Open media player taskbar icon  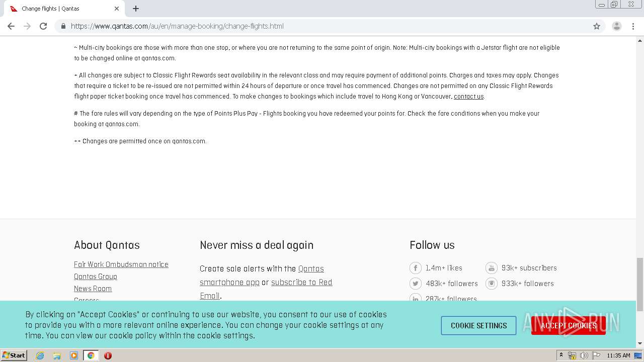click(74, 355)
